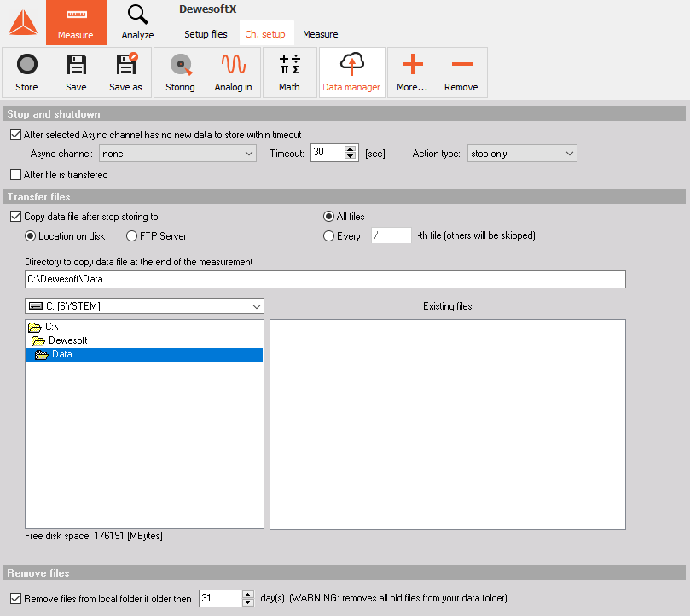This screenshot has width=690, height=616.
Task: Select the Data folder in tree
Action: click(144, 354)
